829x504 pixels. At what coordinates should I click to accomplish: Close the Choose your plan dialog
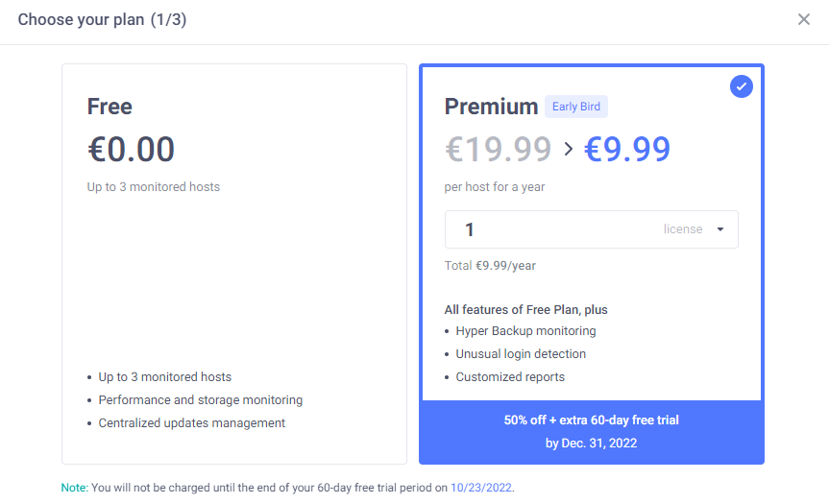coord(804,19)
